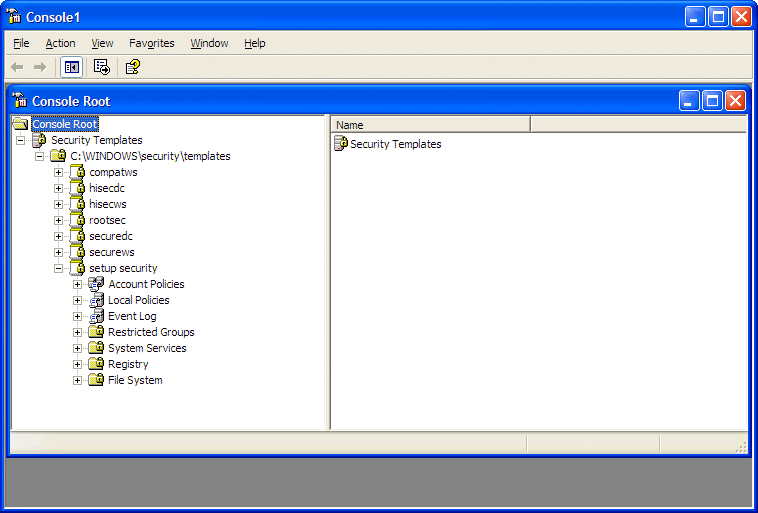
Task: Click the templates path folder icon
Action: coord(58,156)
